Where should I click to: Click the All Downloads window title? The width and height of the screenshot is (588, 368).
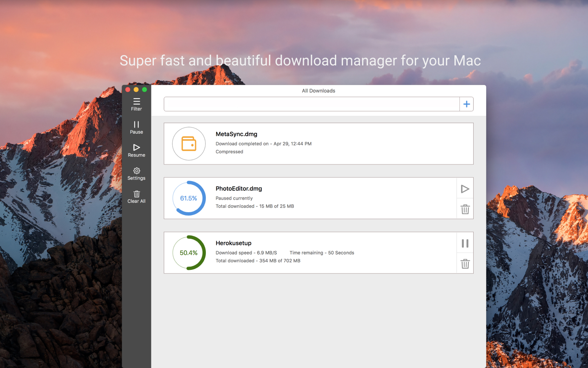318,91
